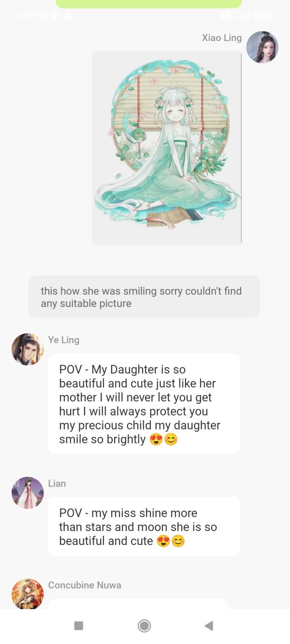Viewport: 290px width, 644px height.
Task: Open Ye Ling's profile picture
Action: 28,349
